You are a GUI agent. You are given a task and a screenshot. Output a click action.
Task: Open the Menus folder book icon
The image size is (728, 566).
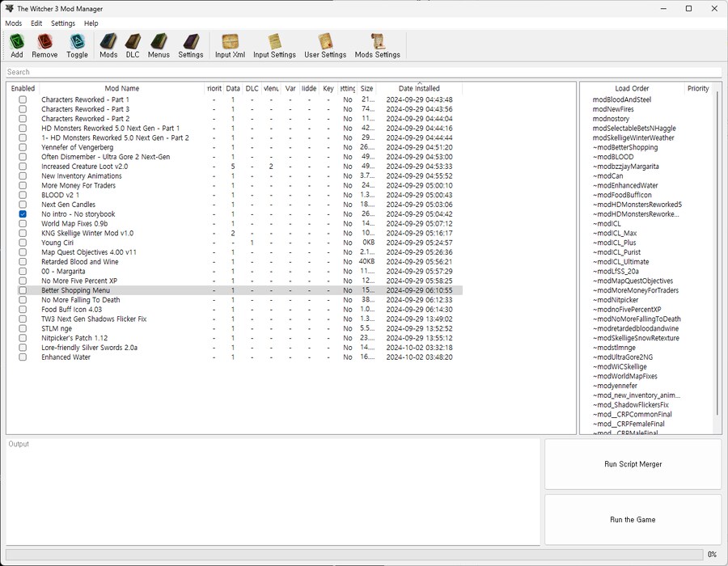coord(159,46)
